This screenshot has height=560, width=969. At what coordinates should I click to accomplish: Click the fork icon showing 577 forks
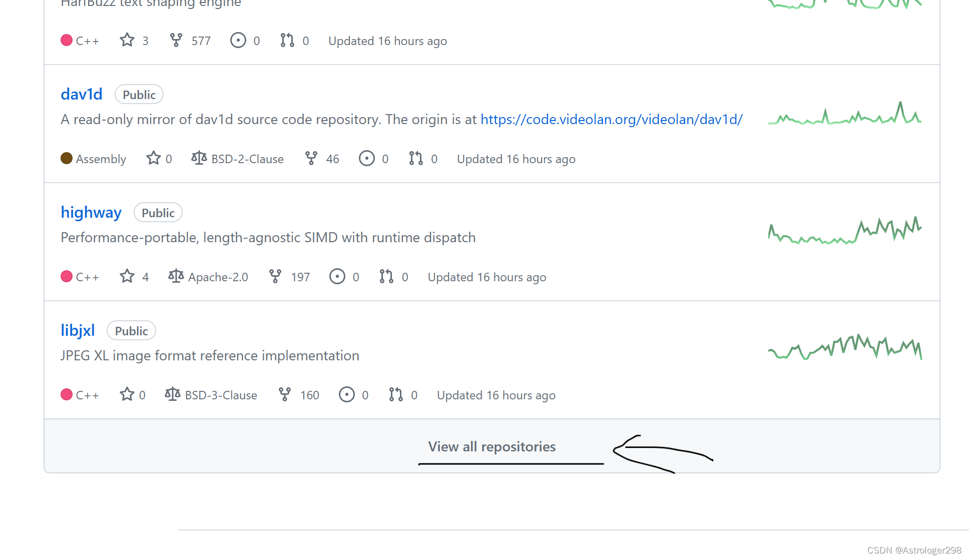(176, 40)
